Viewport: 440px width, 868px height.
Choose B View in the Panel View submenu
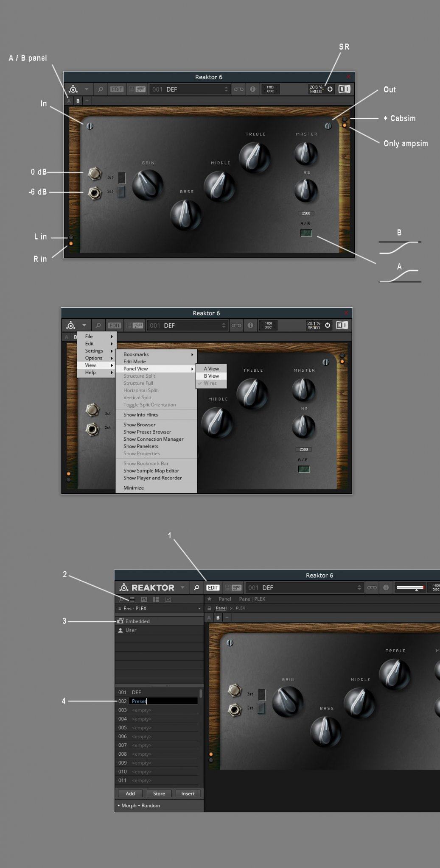pyautogui.click(x=211, y=376)
